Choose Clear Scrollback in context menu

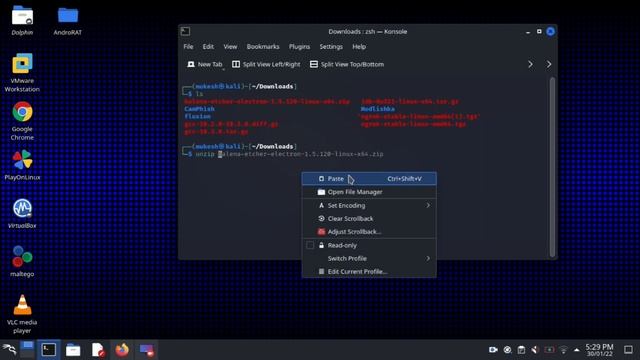click(x=369, y=218)
